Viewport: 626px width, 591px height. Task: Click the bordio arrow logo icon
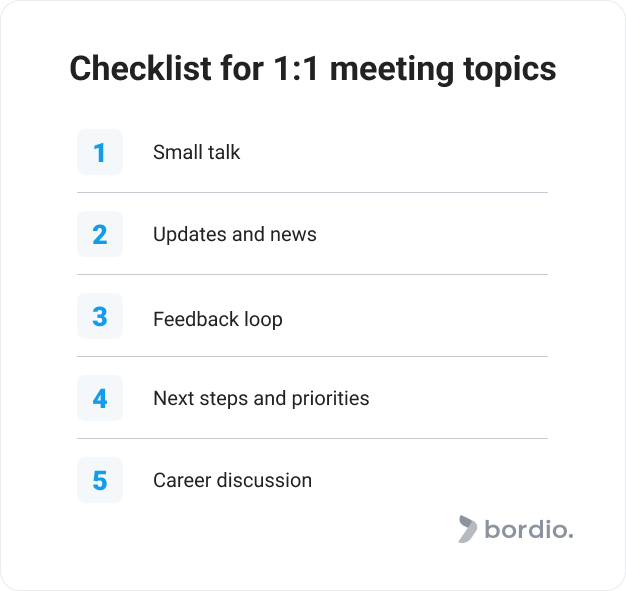point(468,529)
